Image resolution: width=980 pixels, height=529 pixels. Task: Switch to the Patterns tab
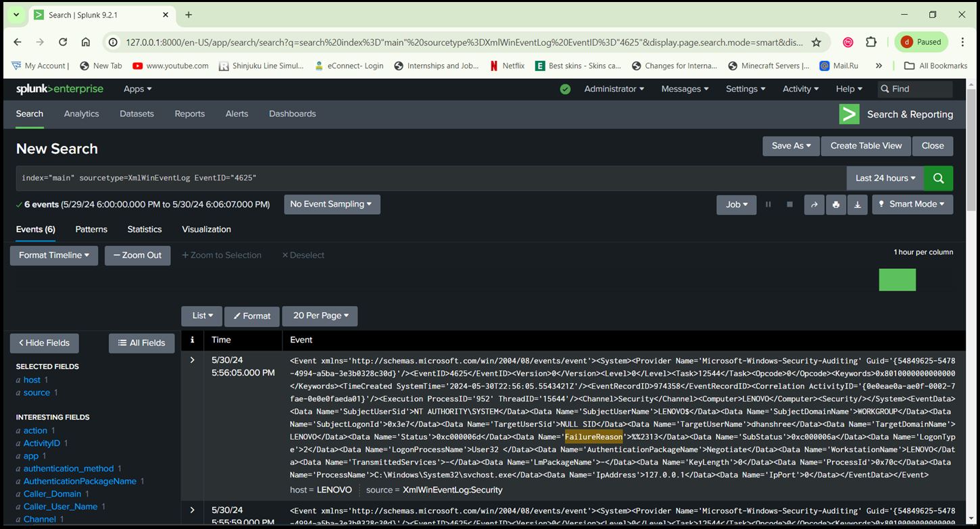coord(91,229)
